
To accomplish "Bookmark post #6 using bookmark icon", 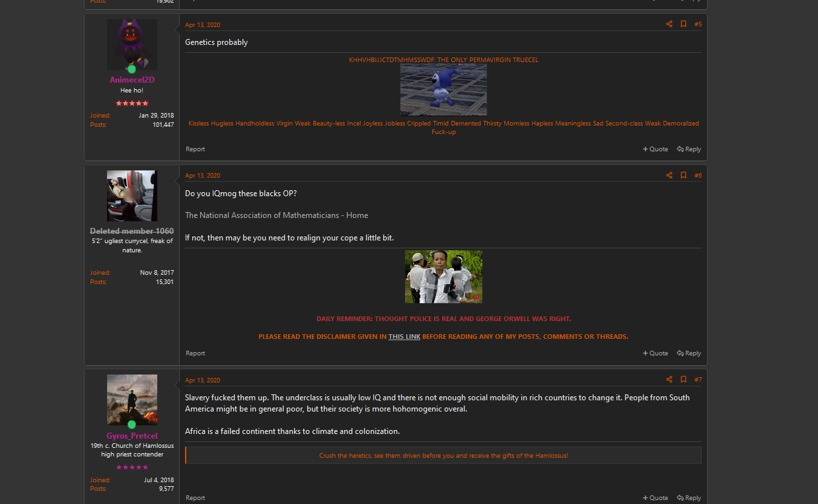I will coord(683,176).
